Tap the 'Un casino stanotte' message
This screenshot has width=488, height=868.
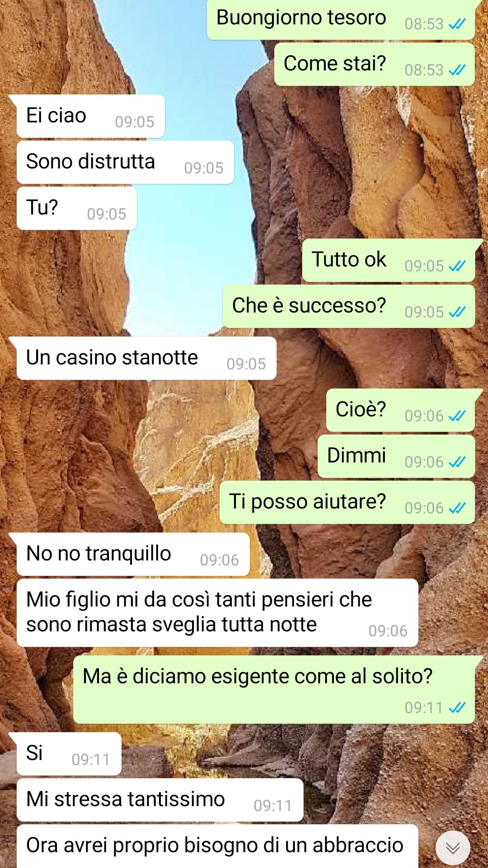pos(146,358)
